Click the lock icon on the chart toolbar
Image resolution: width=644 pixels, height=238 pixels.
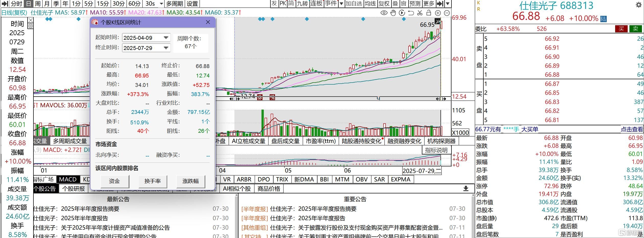tap(429, 13)
